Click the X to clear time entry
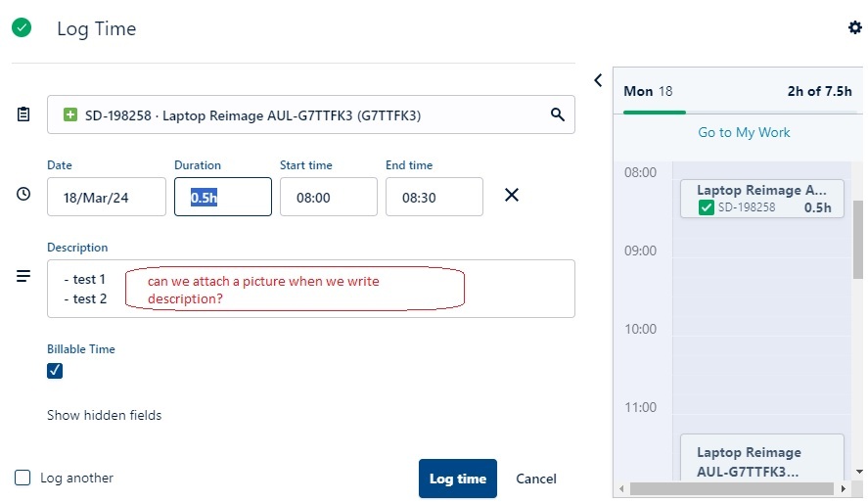 pyautogui.click(x=511, y=196)
